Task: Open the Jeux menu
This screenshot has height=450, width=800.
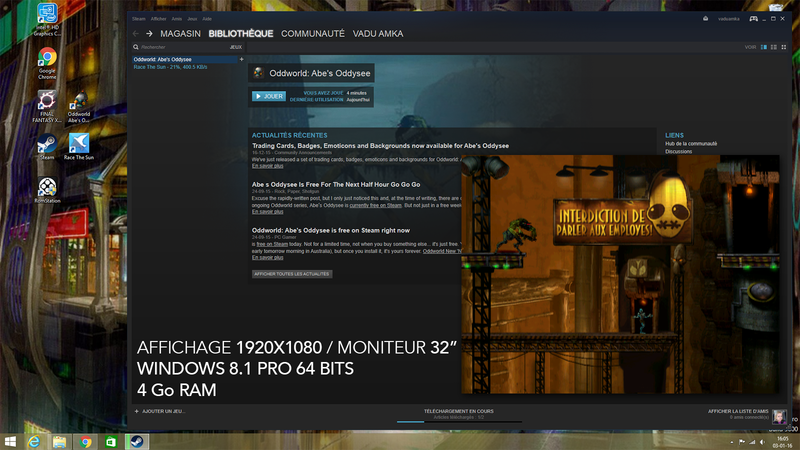Action: click(x=192, y=19)
